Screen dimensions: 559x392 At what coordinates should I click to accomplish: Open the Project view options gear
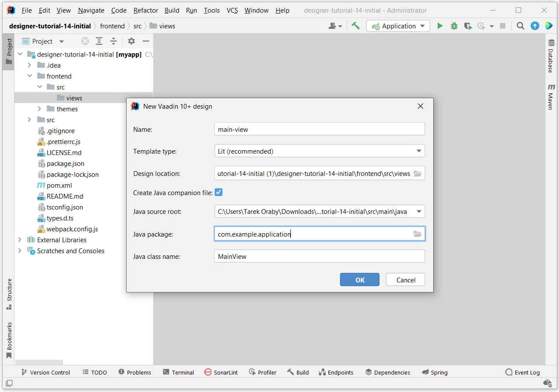131,41
